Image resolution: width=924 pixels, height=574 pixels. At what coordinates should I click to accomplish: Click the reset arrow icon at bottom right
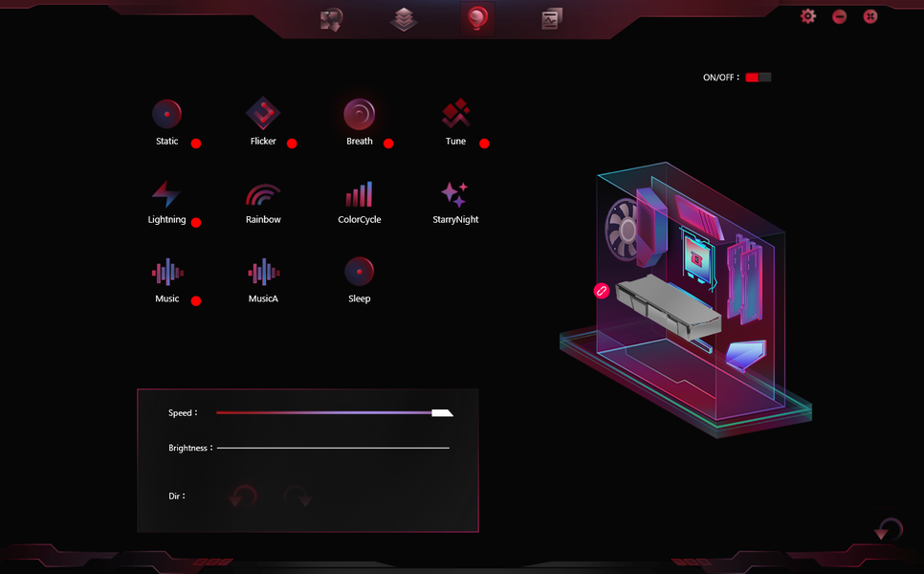pos(889,529)
